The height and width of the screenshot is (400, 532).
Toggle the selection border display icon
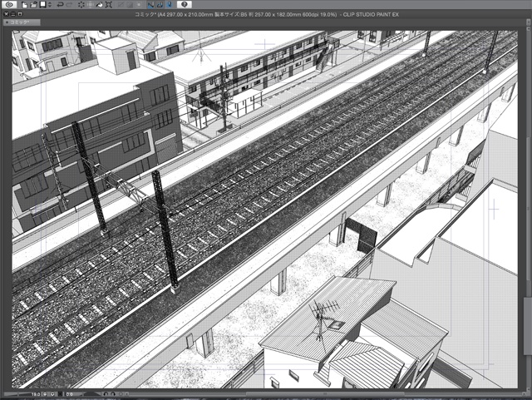pos(139,5)
